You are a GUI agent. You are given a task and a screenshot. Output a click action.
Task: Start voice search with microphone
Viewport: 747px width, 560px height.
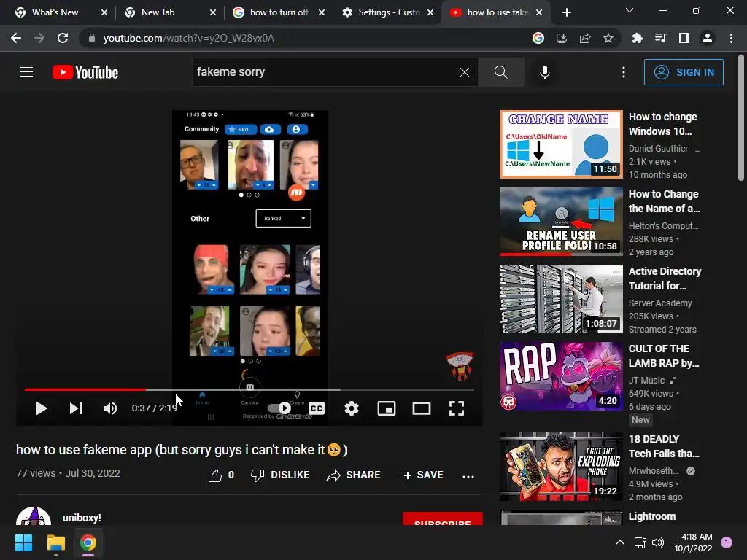[x=545, y=72]
